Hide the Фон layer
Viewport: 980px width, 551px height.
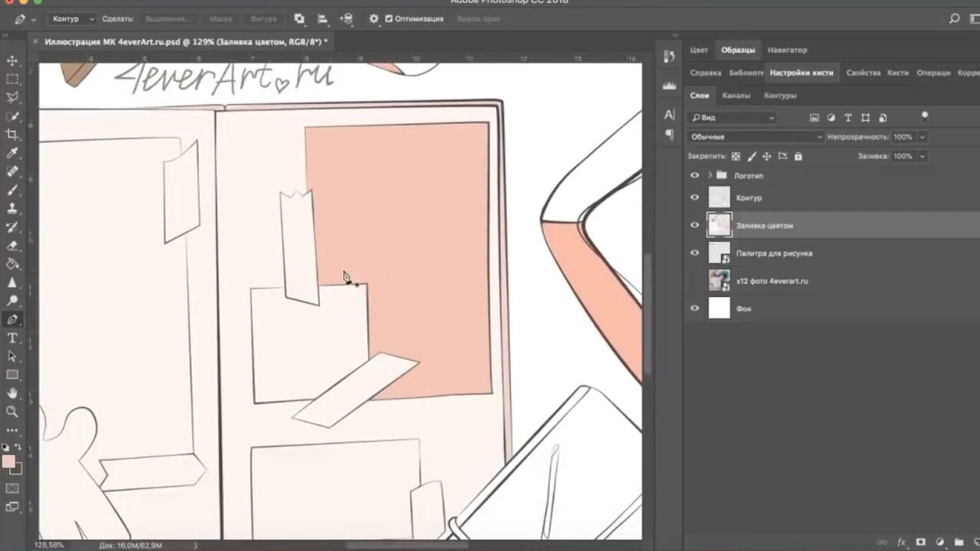pyautogui.click(x=694, y=308)
